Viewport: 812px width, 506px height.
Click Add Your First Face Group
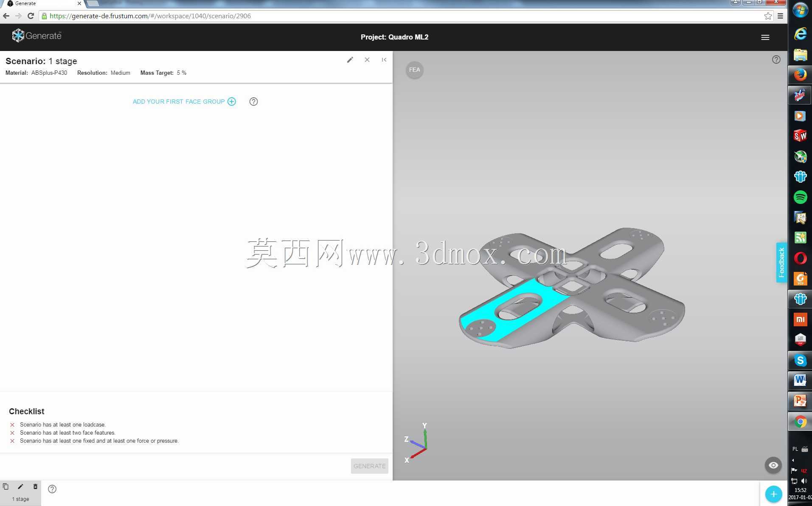click(184, 102)
